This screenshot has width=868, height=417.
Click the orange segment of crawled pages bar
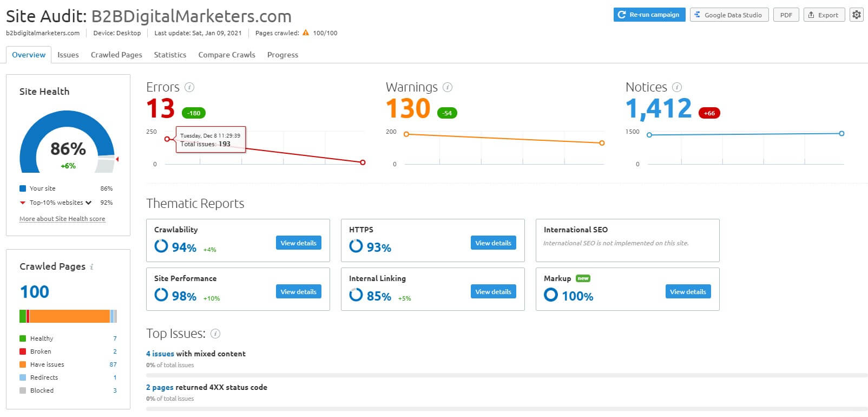[x=69, y=316]
